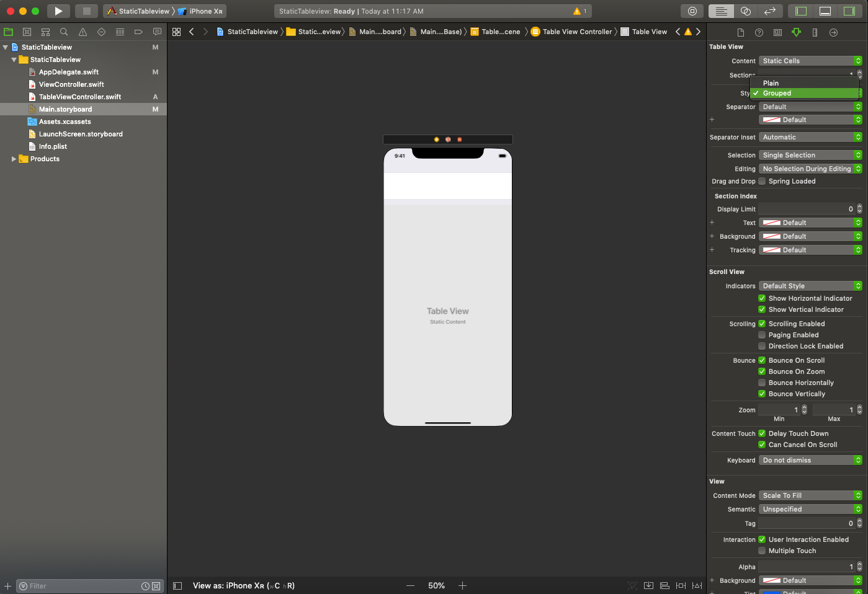Open related items grid menu
This screenshot has width=868, height=594.
tap(177, 32)
